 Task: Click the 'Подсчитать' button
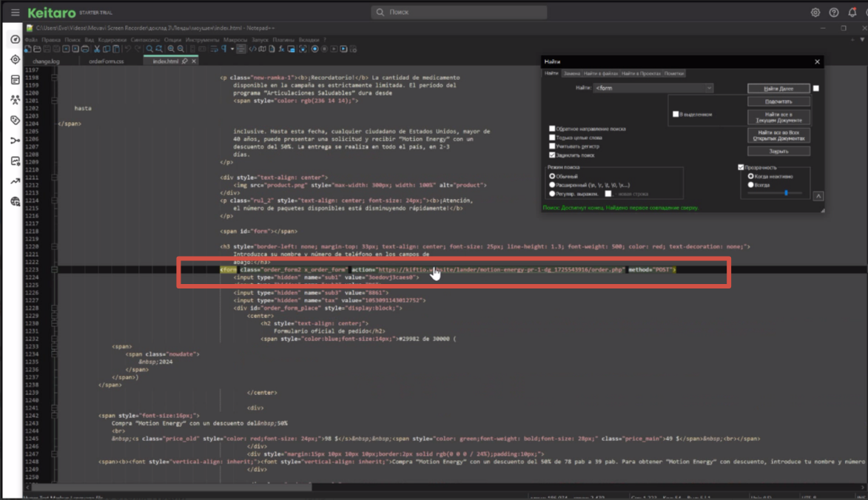click(778, 101)
